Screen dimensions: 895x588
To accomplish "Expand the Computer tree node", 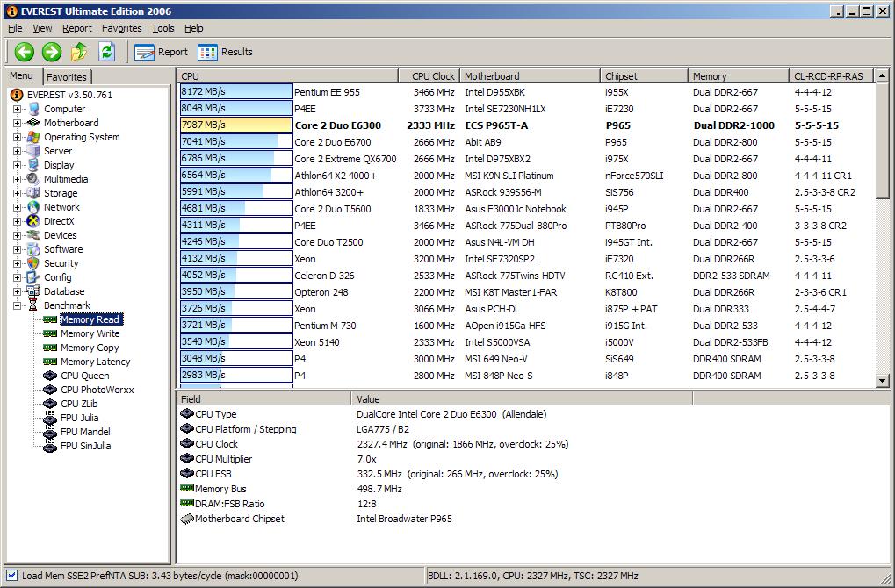I will (17, 109).
